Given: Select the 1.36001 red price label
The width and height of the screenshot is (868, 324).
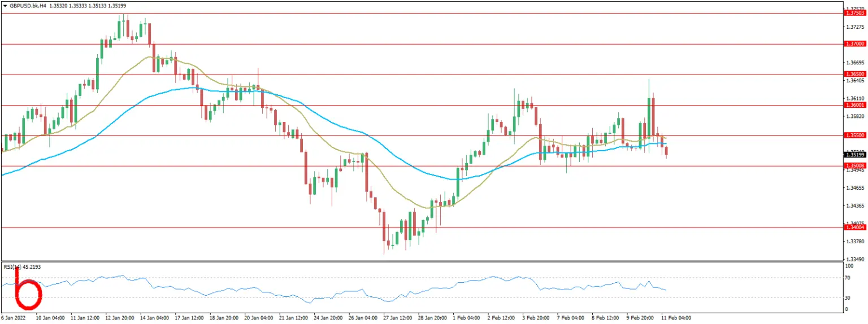Looking at the screenshot, I should 854,105.
